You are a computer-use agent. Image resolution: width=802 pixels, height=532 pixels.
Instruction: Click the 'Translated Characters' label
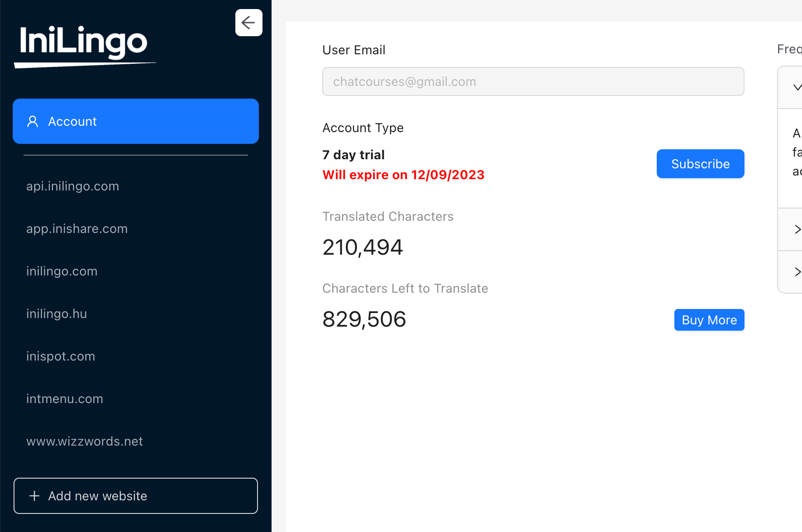point(388,217)
